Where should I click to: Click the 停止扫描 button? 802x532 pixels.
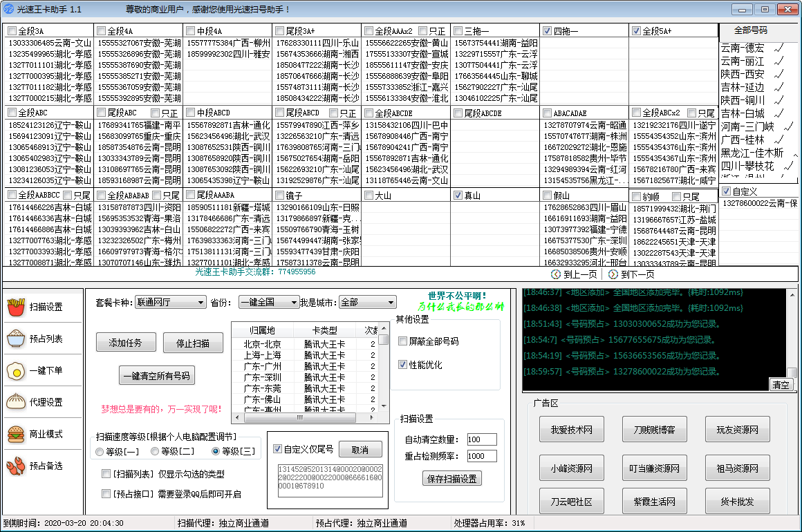click(x=193, y=343)
